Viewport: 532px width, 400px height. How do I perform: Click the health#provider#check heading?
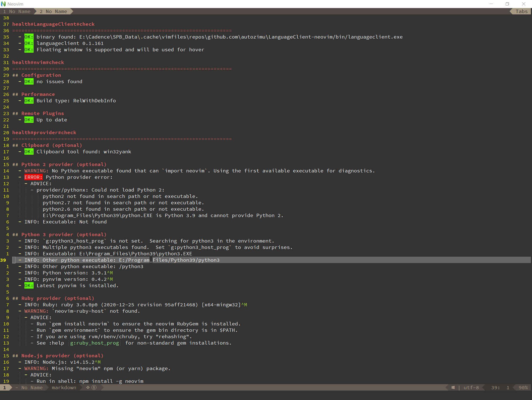(x=44, y=133)
